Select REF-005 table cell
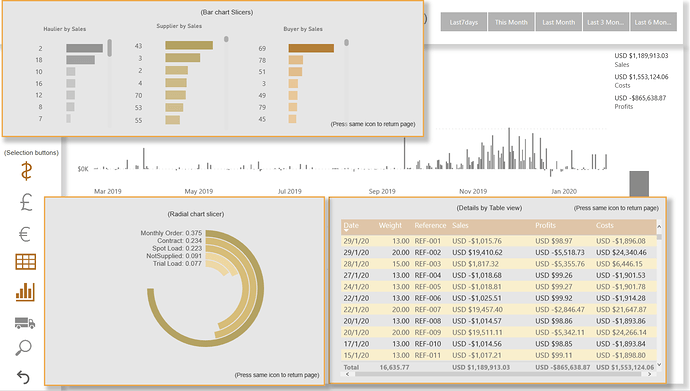The image size is (690, 391). [427, 287]
